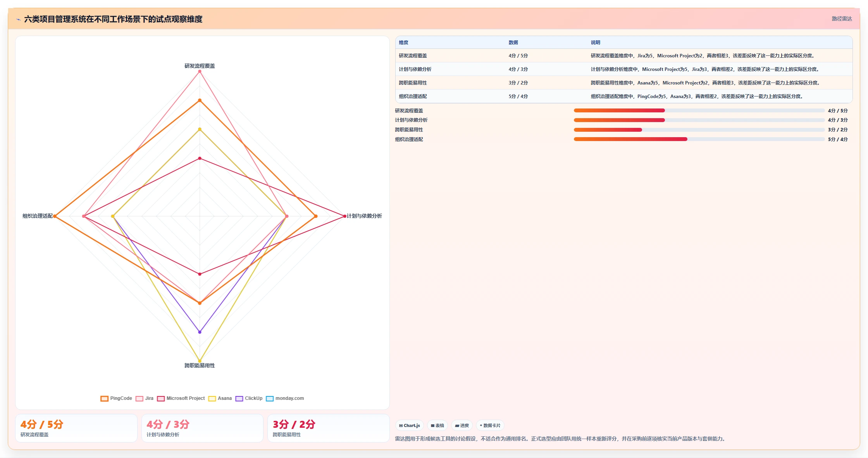This screenshot has width=868, height=458.
Task: Click the description mentioning PingCode为5
Action: click(697, 96)
